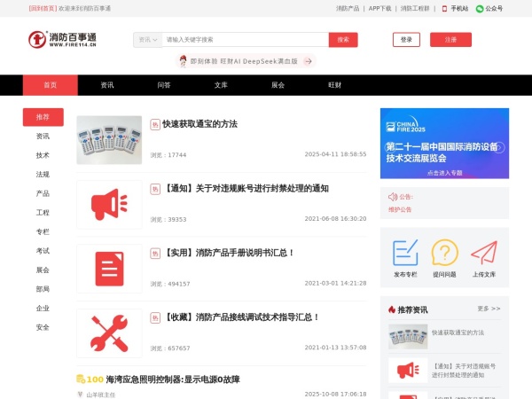Select 安全 in left category list

pyautogui.click(x=43, y=327)
